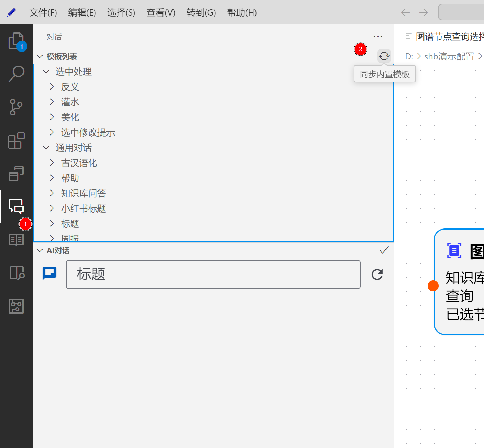The height and width of the screenshot is (448, 484).
Task: Open the three-dots more actions menu
Action: [x=378, y=37]
